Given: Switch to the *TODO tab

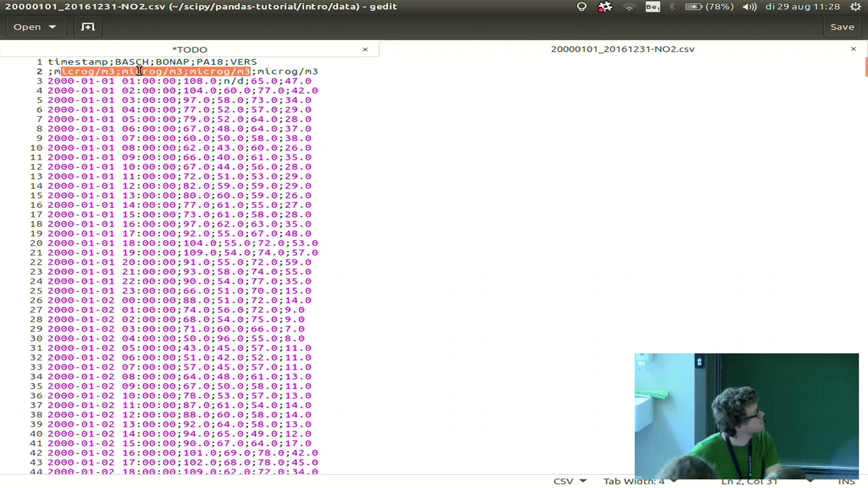Looking at the screenshot, I should pyautogui.click(x=189, y=49).
